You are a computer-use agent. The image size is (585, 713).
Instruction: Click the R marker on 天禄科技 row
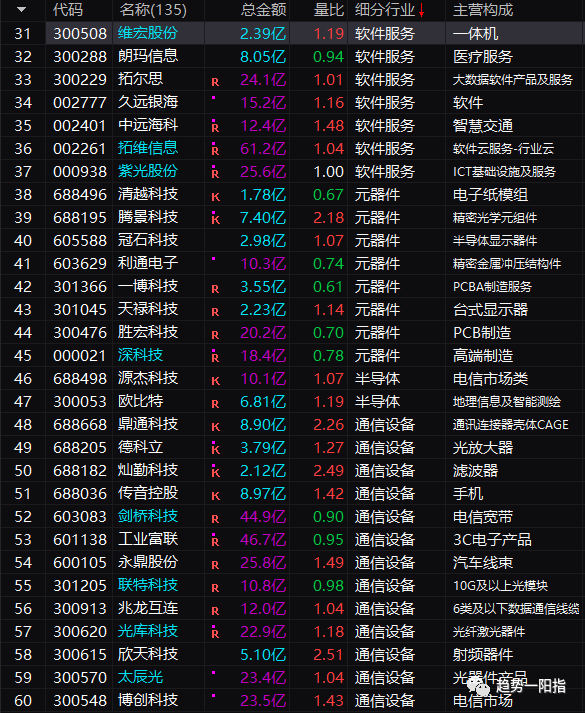[215, 312]
